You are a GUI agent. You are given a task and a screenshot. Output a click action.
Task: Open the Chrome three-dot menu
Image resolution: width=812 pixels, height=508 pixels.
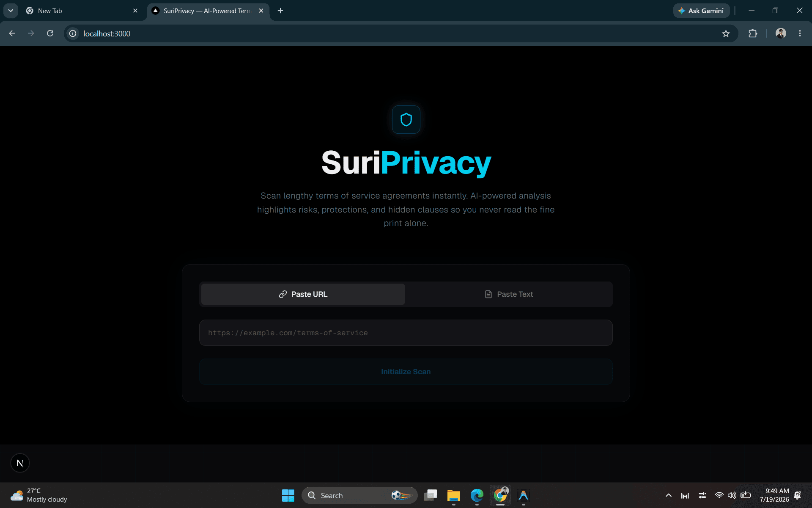(x=800, y=33)
